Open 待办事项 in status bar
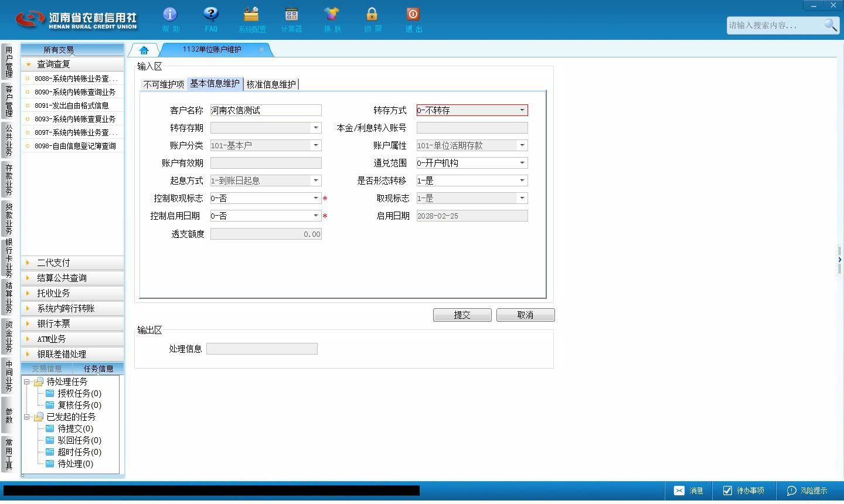This screenshot has width=844, height=504. pyautogui.click(x=743, y=491)
